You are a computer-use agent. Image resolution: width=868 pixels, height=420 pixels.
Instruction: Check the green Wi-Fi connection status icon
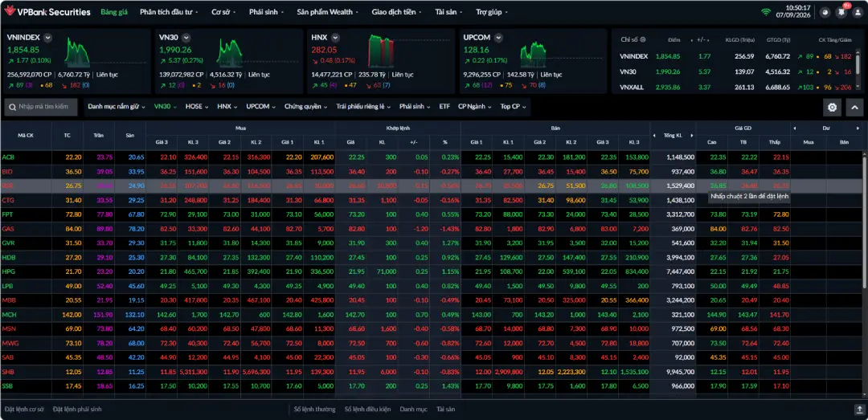point(766,11)
